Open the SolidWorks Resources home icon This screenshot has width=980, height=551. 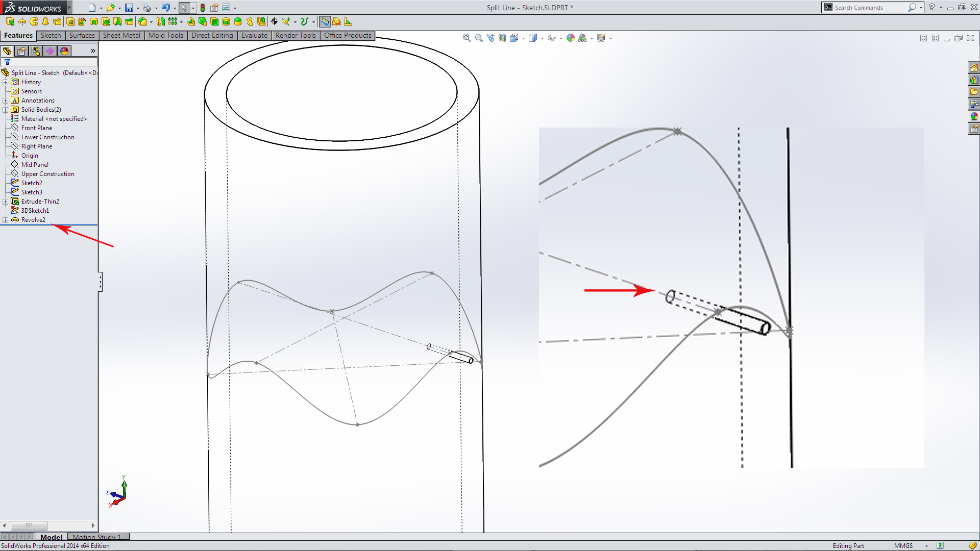click(974, 68)
